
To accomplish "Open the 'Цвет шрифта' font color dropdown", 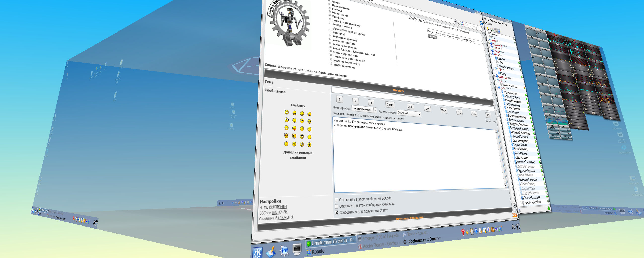I will [364, 109].
